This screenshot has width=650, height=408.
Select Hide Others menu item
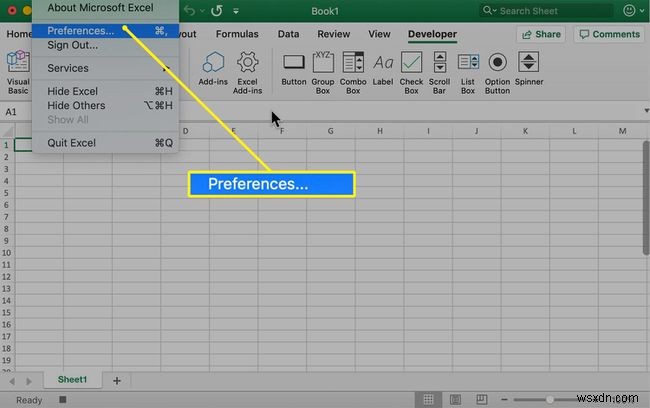click(x=105, y=105)
